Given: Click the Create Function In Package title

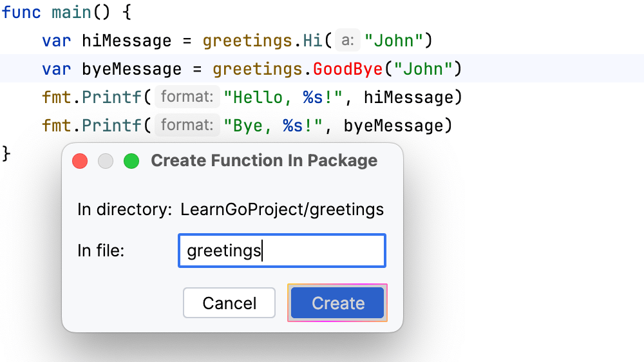Looking at the screenshot, I should 264,161.
